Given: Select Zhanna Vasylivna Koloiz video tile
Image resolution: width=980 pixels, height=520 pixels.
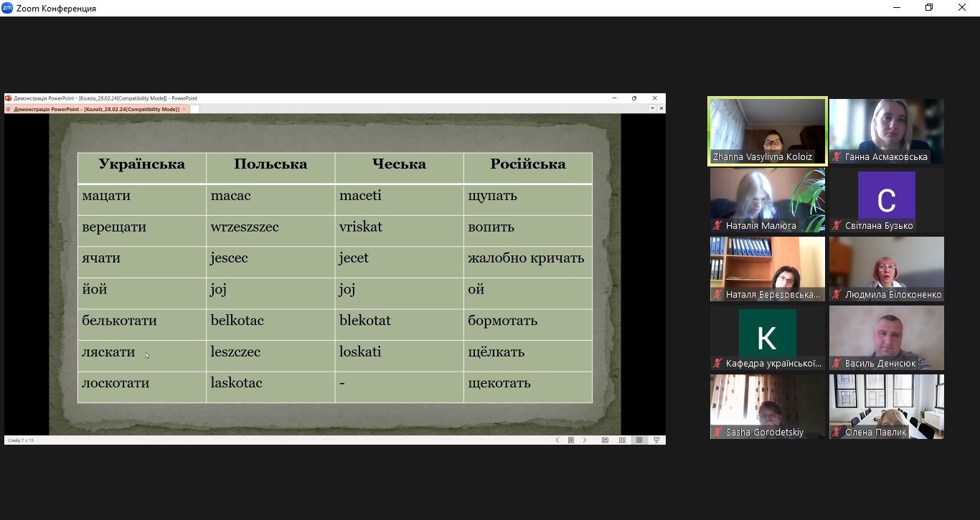Looking at the screenshot, I should point(768,131).
